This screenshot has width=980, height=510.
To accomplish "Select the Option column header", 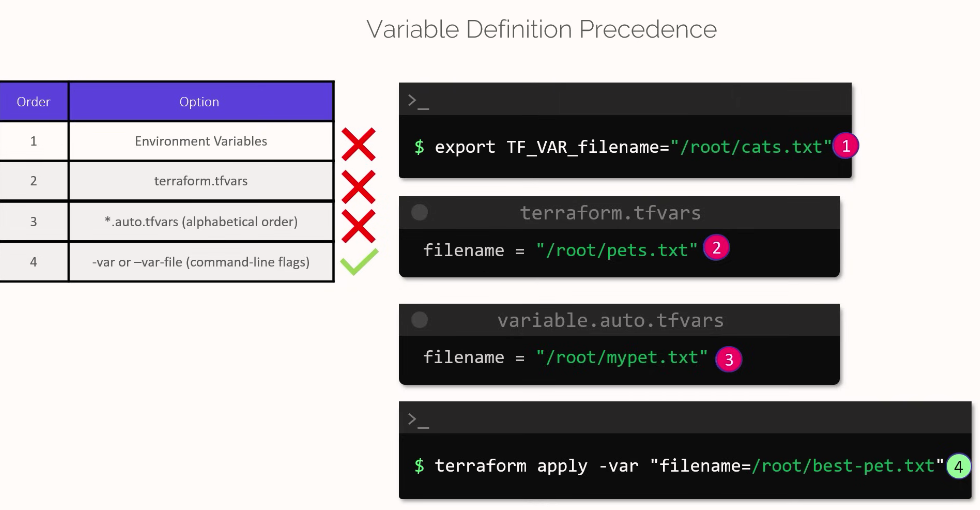I will tap(199, 102).
